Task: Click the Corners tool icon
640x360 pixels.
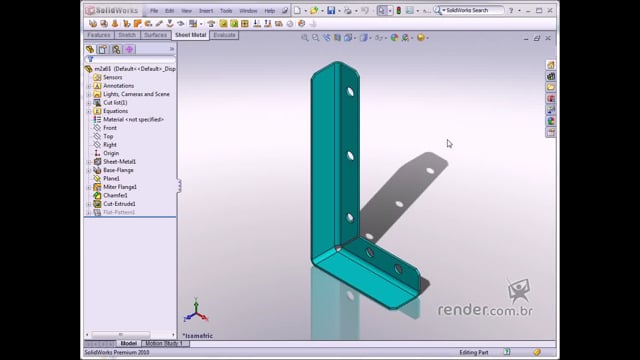Action: click(193, 24)
